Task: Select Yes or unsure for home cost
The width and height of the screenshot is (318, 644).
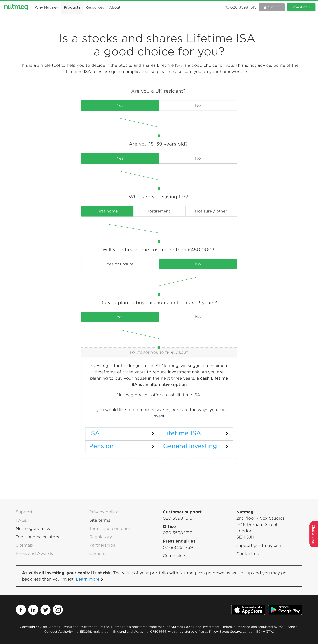Action: [x=120, y=264]
